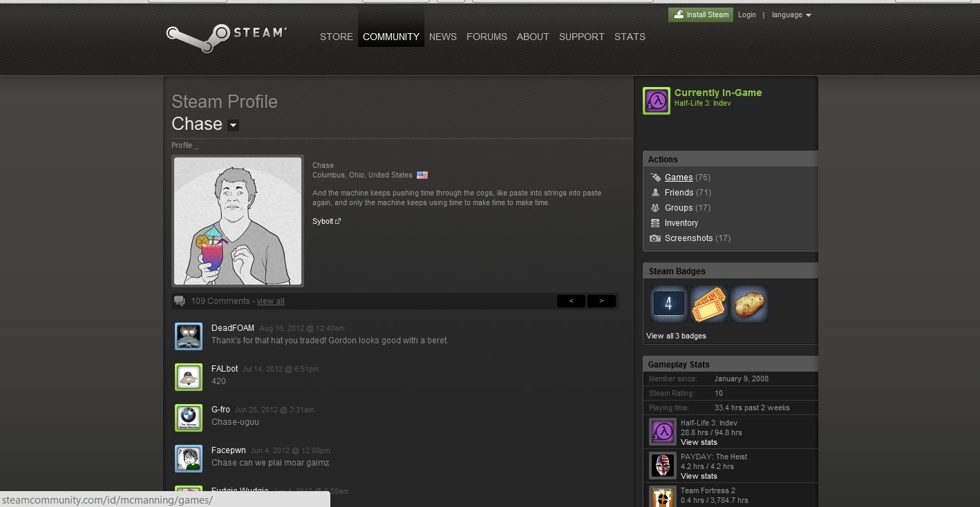The height and width of the screenshot is (507, 980).
Task: Click the Steam logo in the header
Action: [x=226, y=38]
